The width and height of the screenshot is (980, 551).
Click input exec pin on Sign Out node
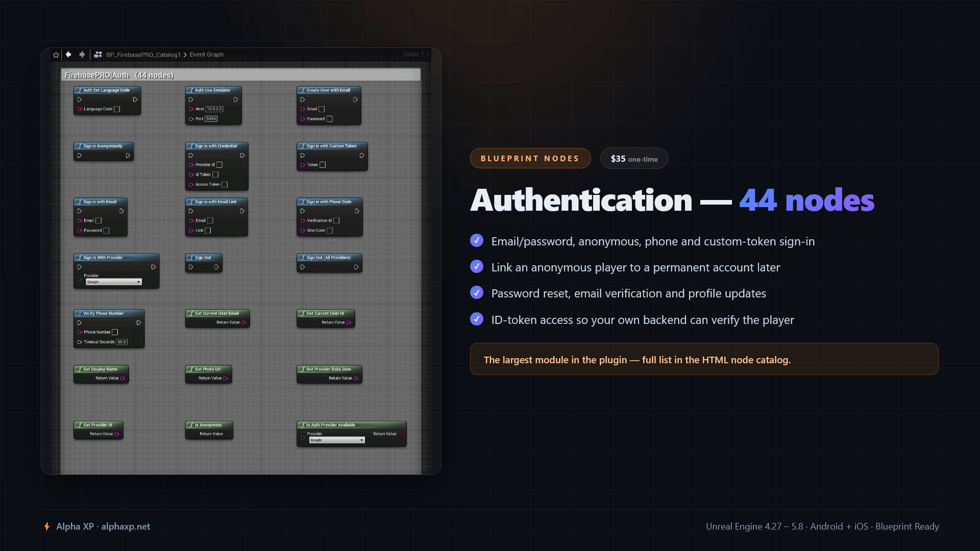coord(191,267)
